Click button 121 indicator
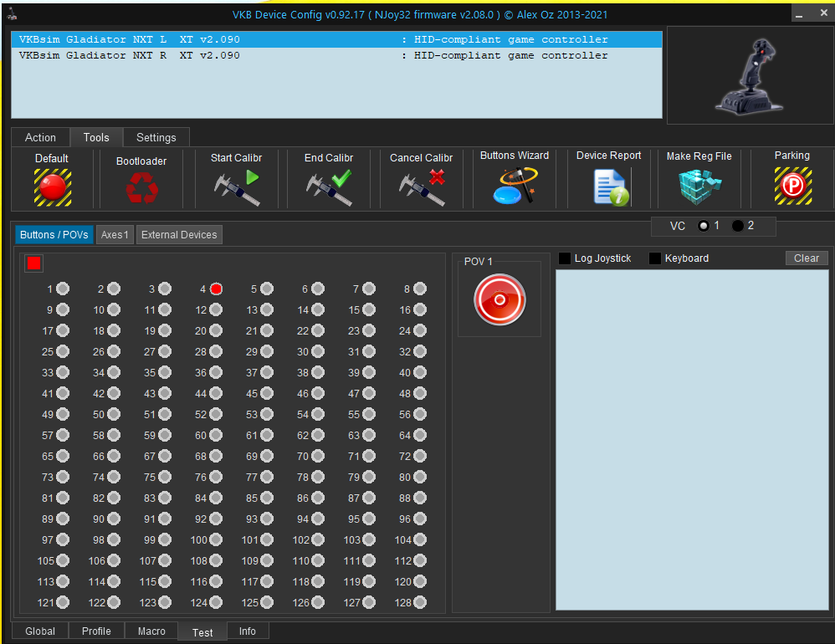This screenshot has width=835, height=644. point(63,602)
